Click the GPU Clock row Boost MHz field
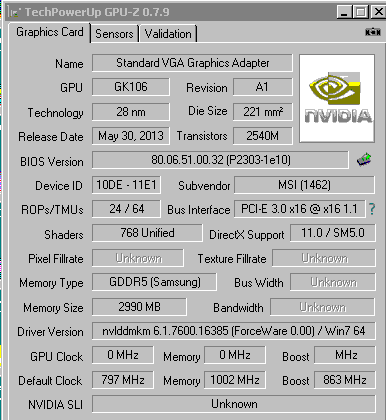The height and width of the screenshot is (420, 386). pos(345,355)
